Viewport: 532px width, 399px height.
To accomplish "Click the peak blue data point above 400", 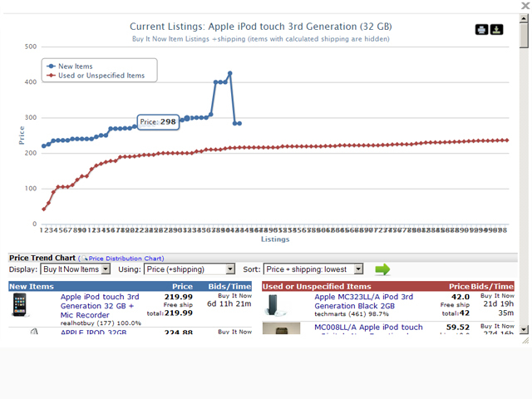I will tap(230, 73).
